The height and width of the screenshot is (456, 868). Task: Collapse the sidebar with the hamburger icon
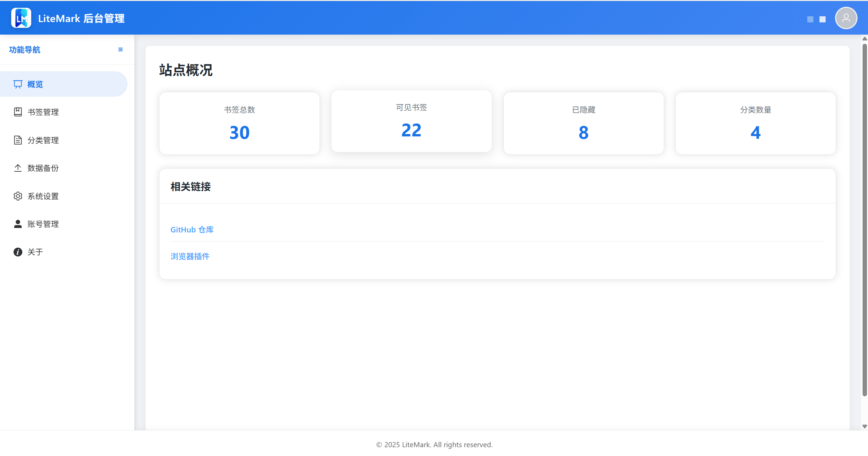tap(120, 50)
